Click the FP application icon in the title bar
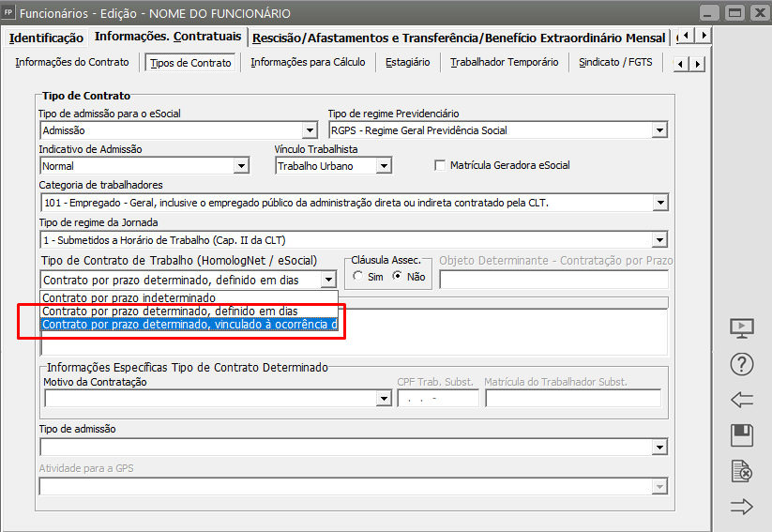 coord(8,12)
